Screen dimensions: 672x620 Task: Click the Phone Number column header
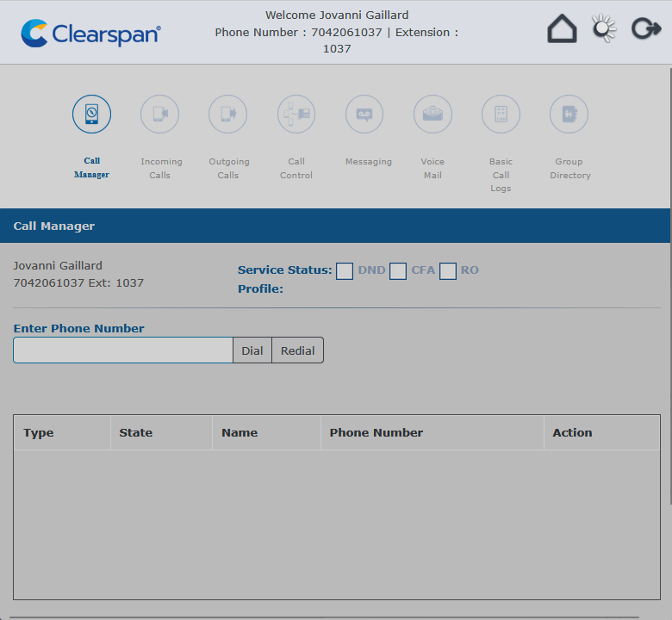coord(376,433)
